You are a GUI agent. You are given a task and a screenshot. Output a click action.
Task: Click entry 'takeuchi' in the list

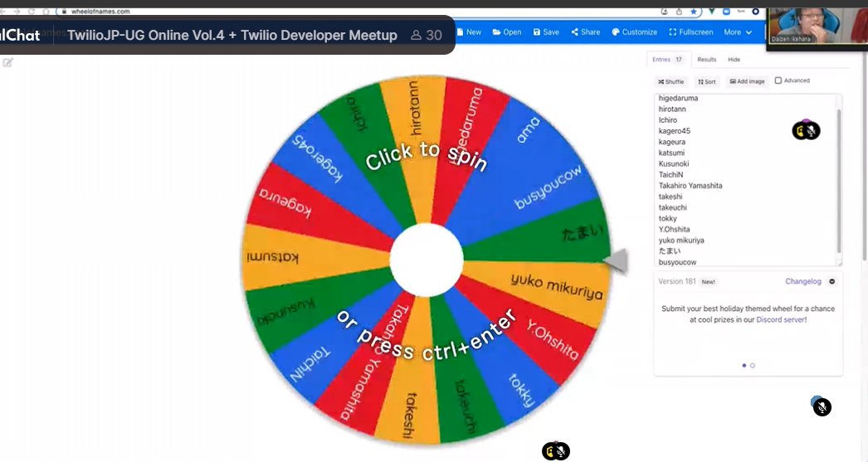coord(673,207)
